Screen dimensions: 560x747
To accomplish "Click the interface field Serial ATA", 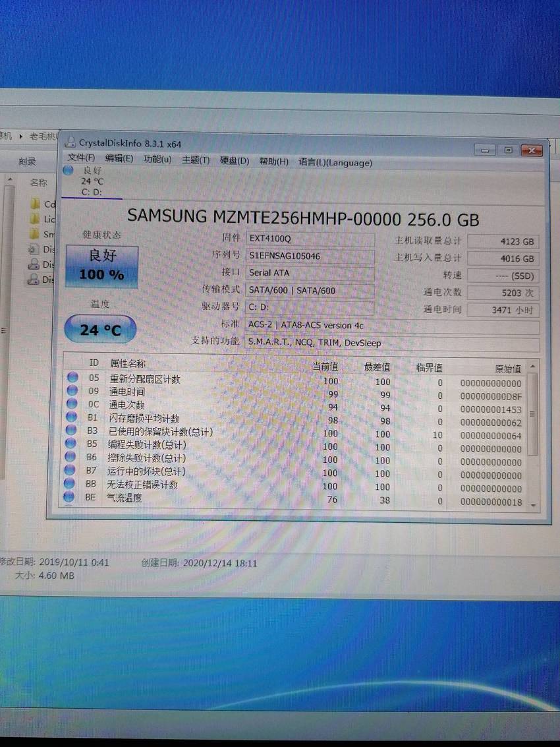I will coord(310,274).
